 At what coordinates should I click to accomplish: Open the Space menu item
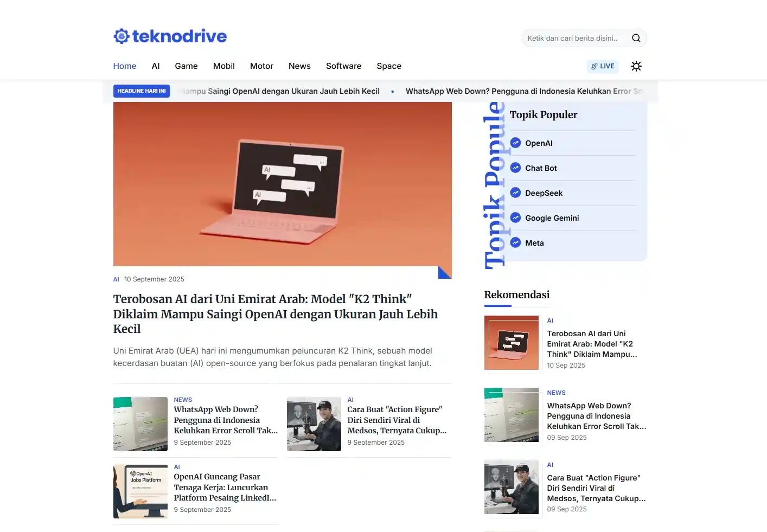tap(389, 66)
